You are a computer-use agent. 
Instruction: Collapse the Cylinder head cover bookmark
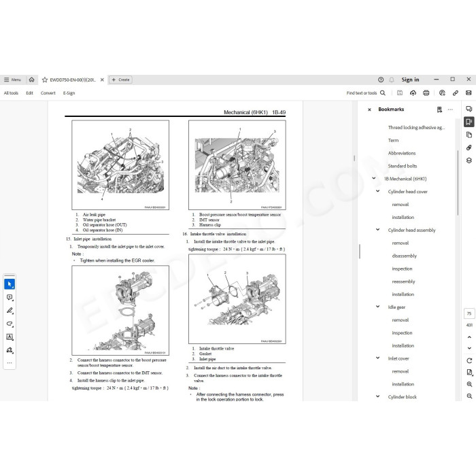coord(377,191)
